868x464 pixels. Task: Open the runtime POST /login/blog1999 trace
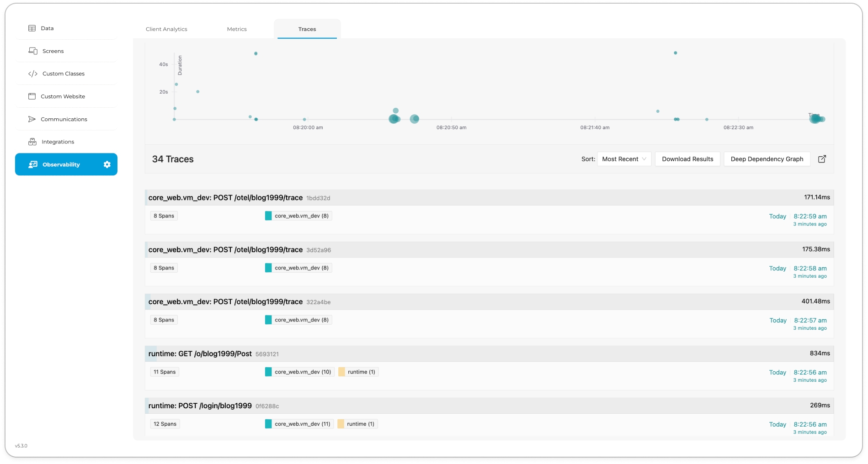(200, 406)
